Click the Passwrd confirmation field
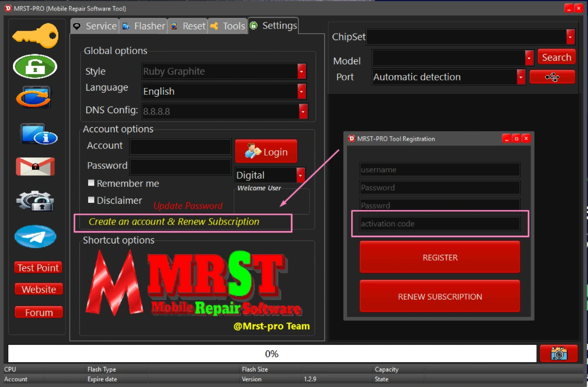This screenshot has height=387, width=588. pyautogui.click(x=440, y=205)
